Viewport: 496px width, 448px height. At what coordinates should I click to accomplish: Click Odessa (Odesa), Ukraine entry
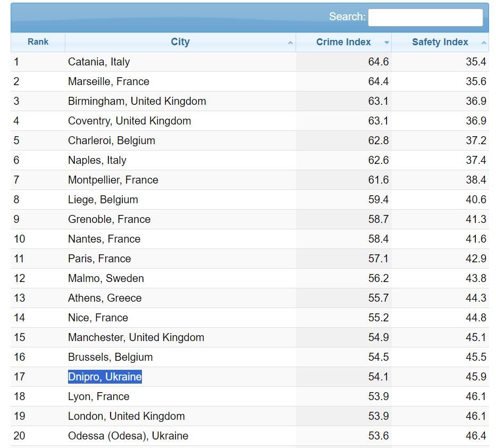128,436
